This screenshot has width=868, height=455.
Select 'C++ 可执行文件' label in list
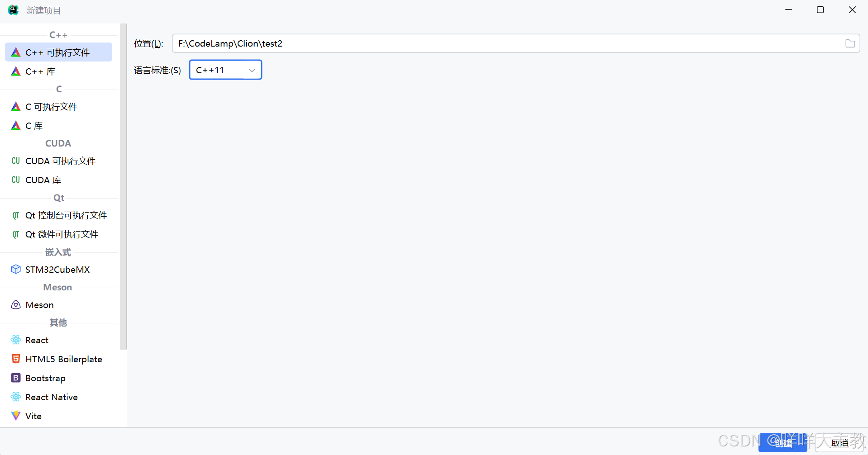(57, 52)
